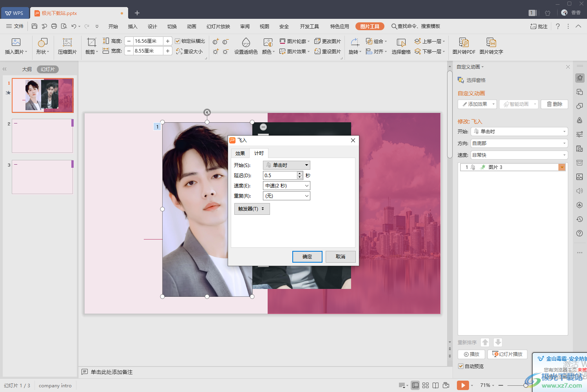Open the Add Effect dropdown
The image size is (587, 392).
477,104
